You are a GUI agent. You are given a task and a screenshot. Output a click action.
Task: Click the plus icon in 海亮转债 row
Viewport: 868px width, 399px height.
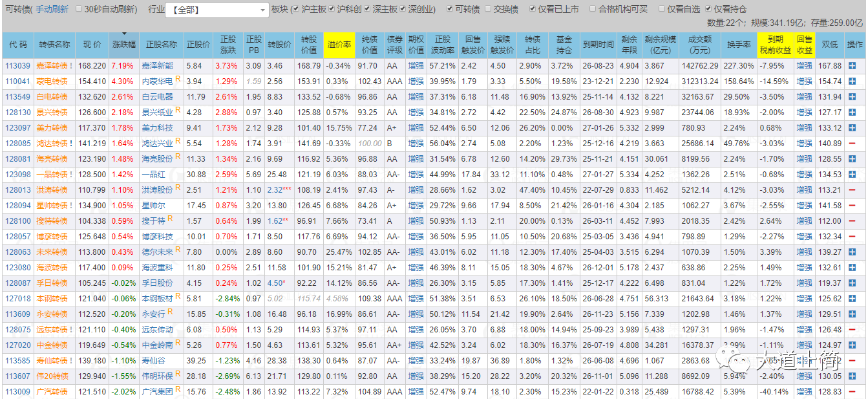pos(854,159)
